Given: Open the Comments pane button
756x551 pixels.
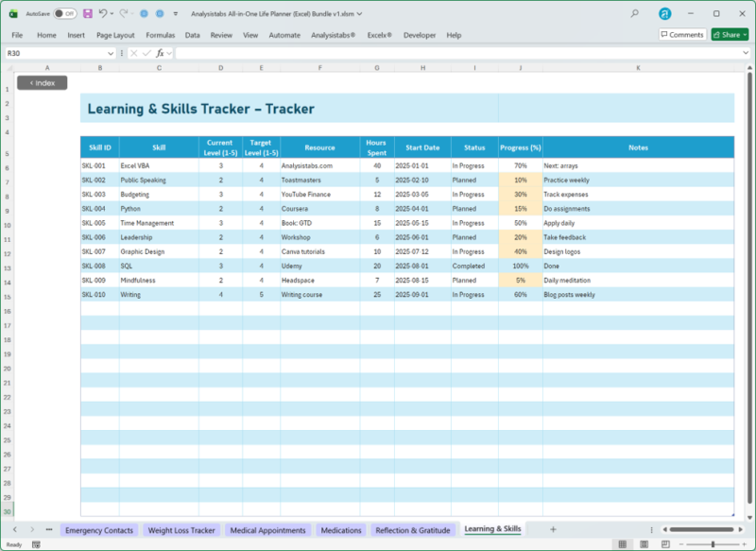Looking at the screenshot, I should [x=681, y=35].
